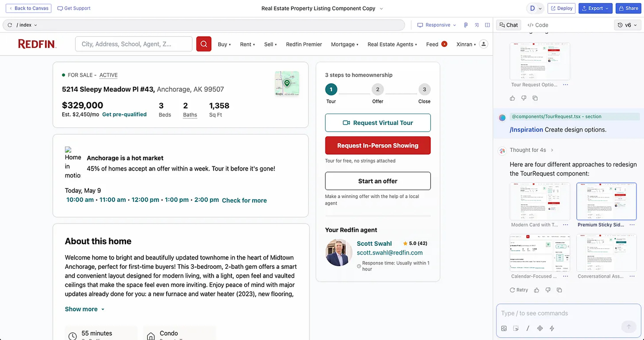
Task: Click the Get pre-qualified link
Action: tap(124, 114)
